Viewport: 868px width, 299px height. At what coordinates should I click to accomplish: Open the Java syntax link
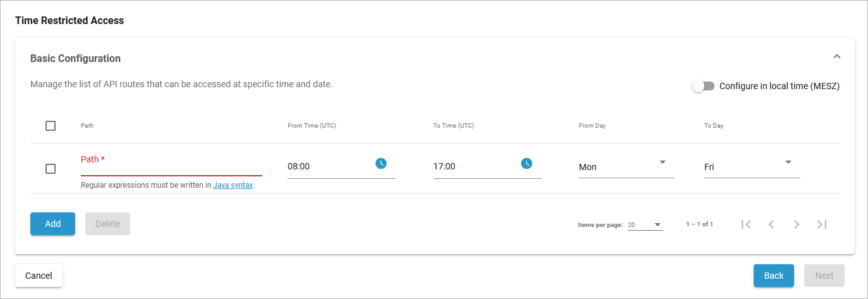(x=232, y=186)
